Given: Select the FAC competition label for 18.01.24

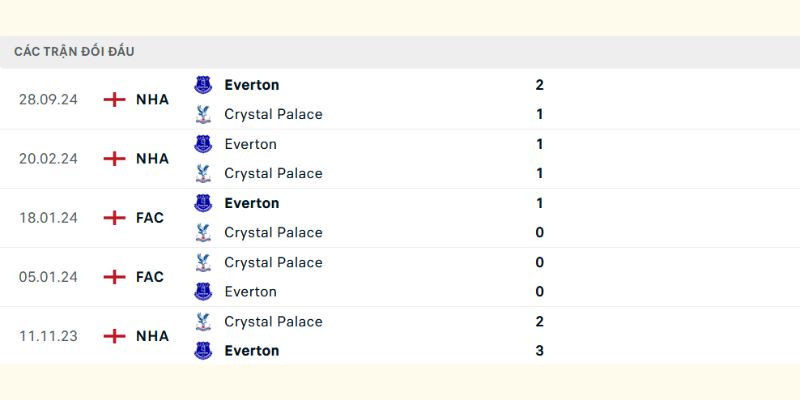Looking at the screenshot, I should (149, 218).
